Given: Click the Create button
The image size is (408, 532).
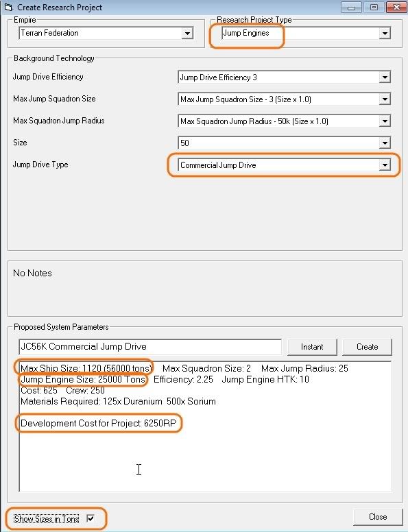Looking at the screenshot, I should click(367, 347).
